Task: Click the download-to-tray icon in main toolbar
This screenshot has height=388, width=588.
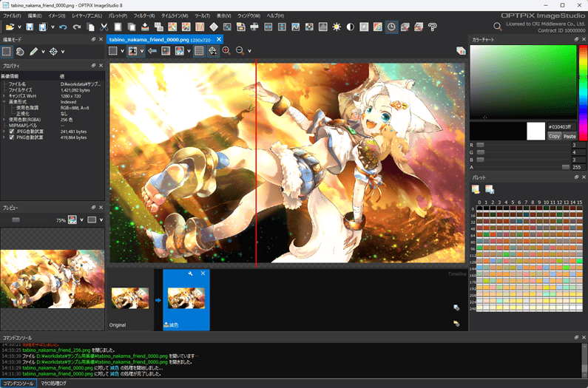Action: (145, 27)
